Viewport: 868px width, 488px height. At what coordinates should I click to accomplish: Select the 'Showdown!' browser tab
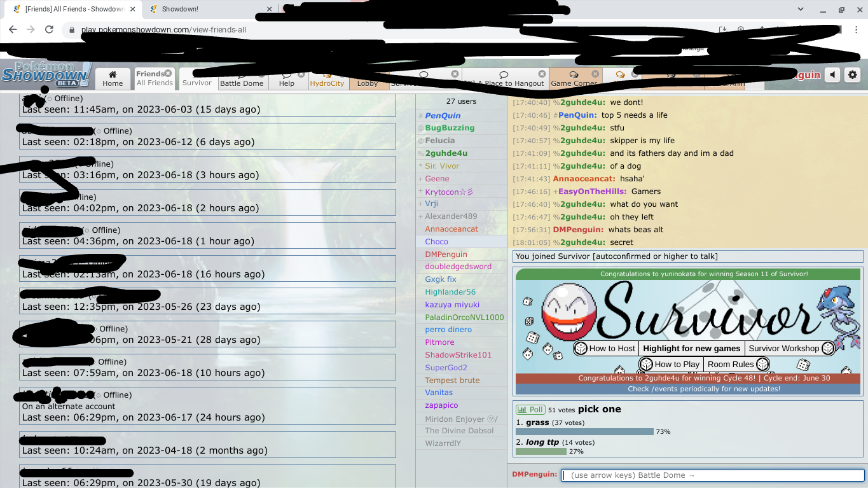[x=210, y=9]
